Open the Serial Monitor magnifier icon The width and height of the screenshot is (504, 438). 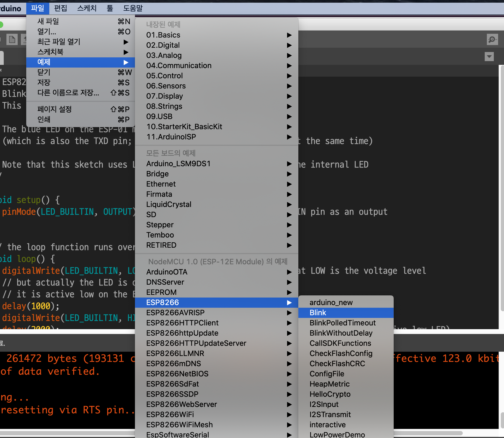(492, 39)
